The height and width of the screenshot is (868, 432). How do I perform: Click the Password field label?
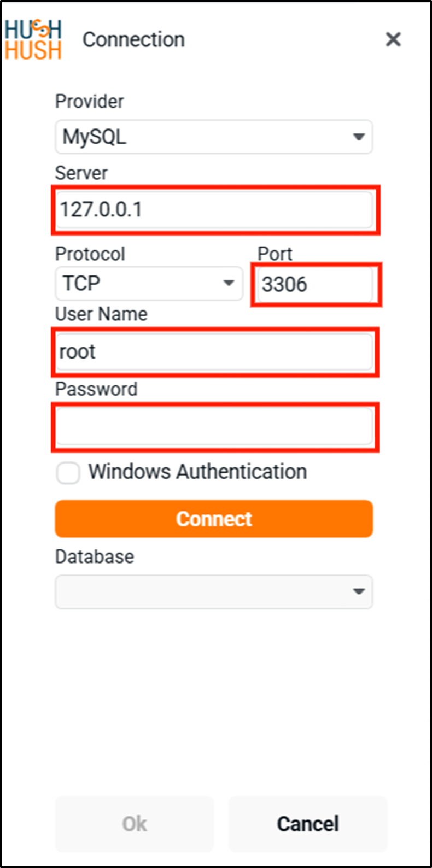(x=96, y=389)
